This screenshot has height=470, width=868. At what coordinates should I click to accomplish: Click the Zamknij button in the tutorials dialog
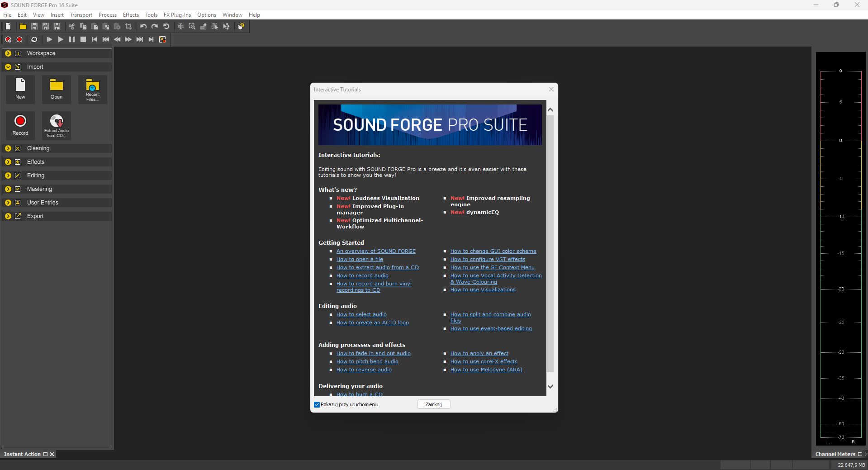point(434,404)
